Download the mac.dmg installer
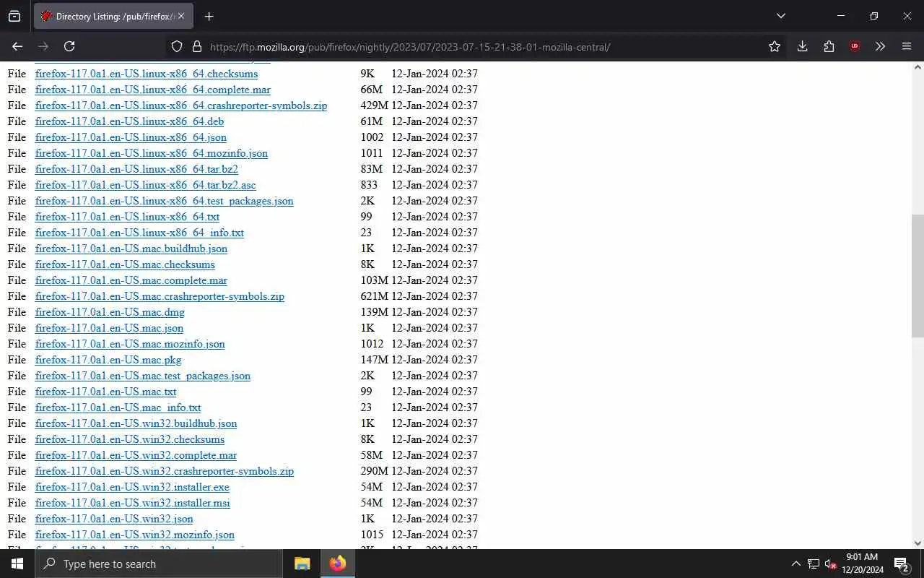 (x=110, y=312)
